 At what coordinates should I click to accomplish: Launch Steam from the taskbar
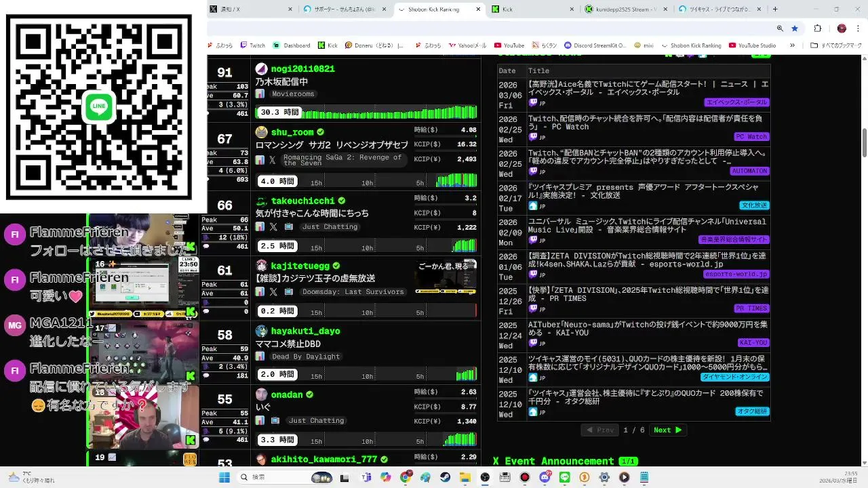[x=446, y=477]
